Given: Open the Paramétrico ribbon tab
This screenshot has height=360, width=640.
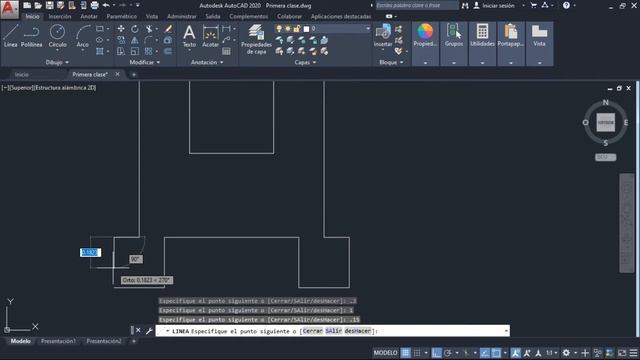Looking at the screenshot, I should click(x=122, y=16).
